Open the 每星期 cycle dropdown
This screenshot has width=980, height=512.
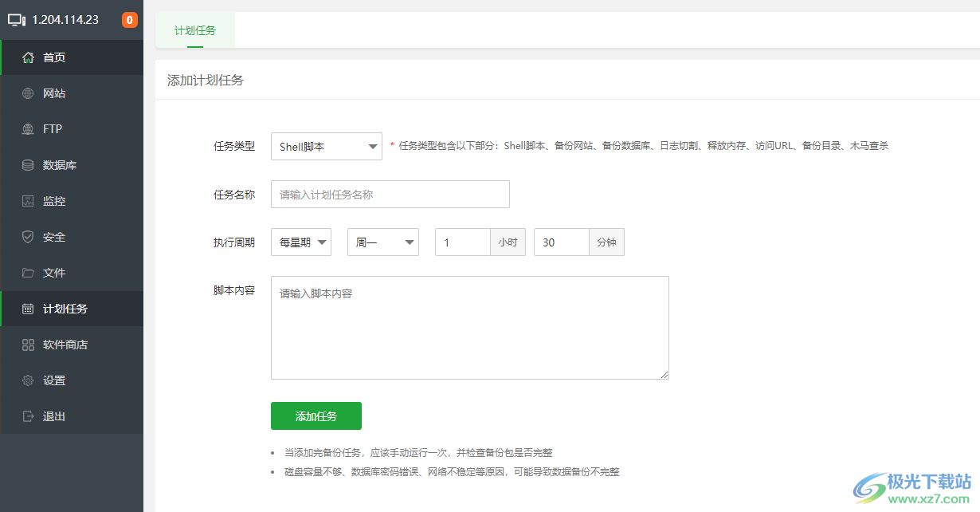click(301, 242)
